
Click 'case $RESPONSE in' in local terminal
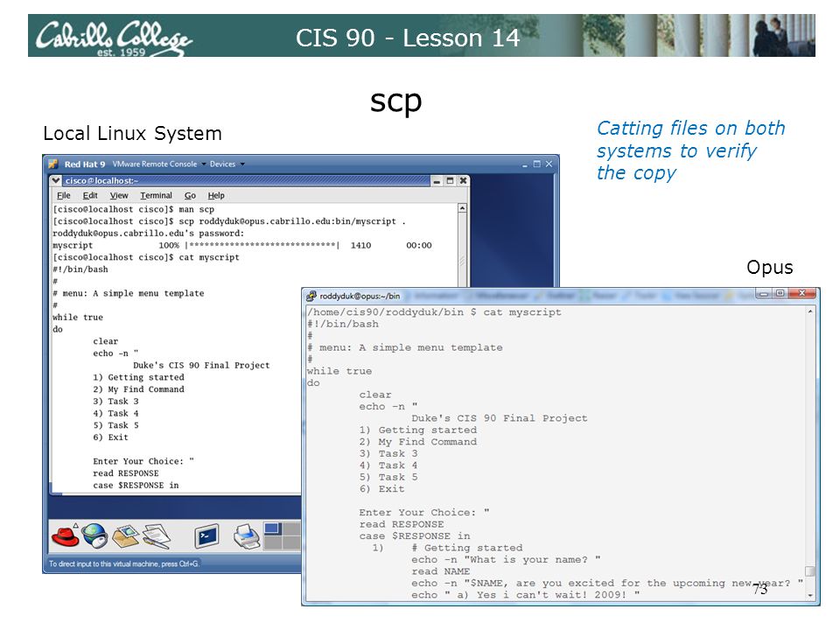point(136,486)
